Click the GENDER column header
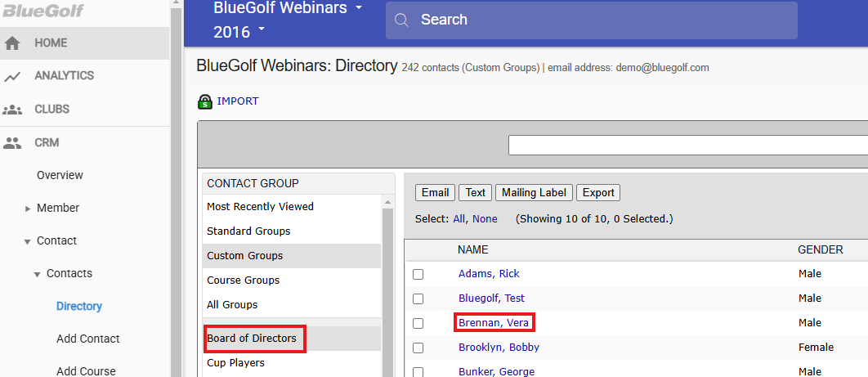Viewport: 868px width, 377px height. coord(821,249)
